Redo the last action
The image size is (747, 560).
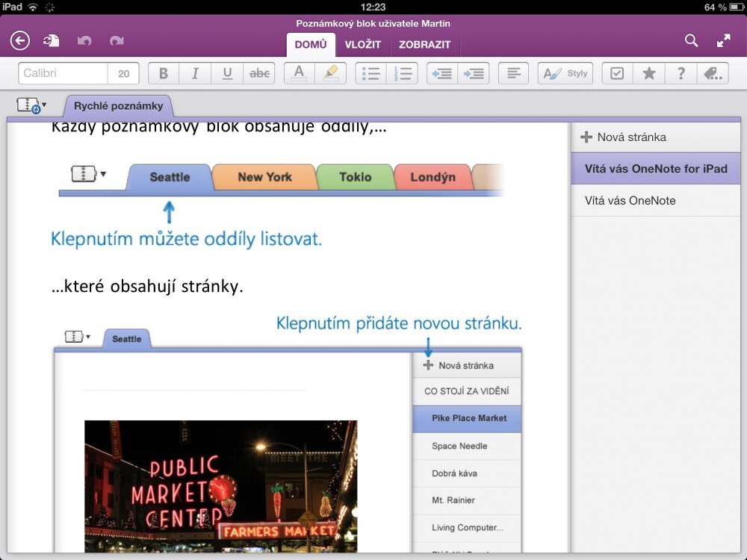pyautogui.click(x=116, y=40)
